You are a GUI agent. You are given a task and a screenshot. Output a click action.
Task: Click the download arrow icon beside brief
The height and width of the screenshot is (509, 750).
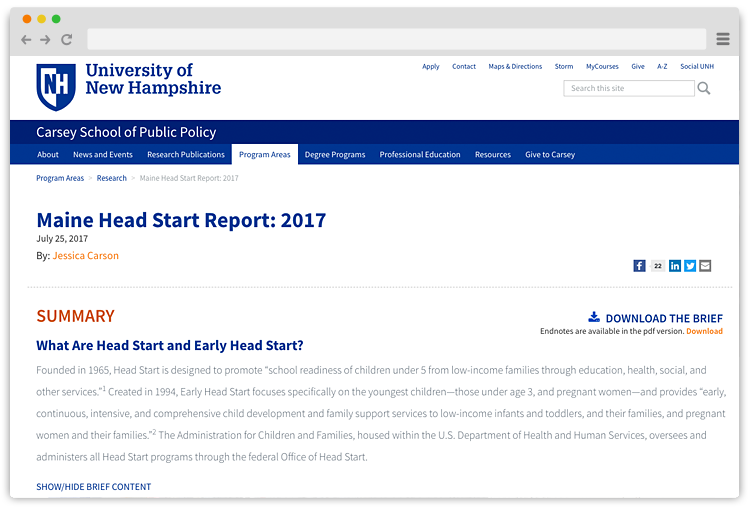click(x=594, y=317)
